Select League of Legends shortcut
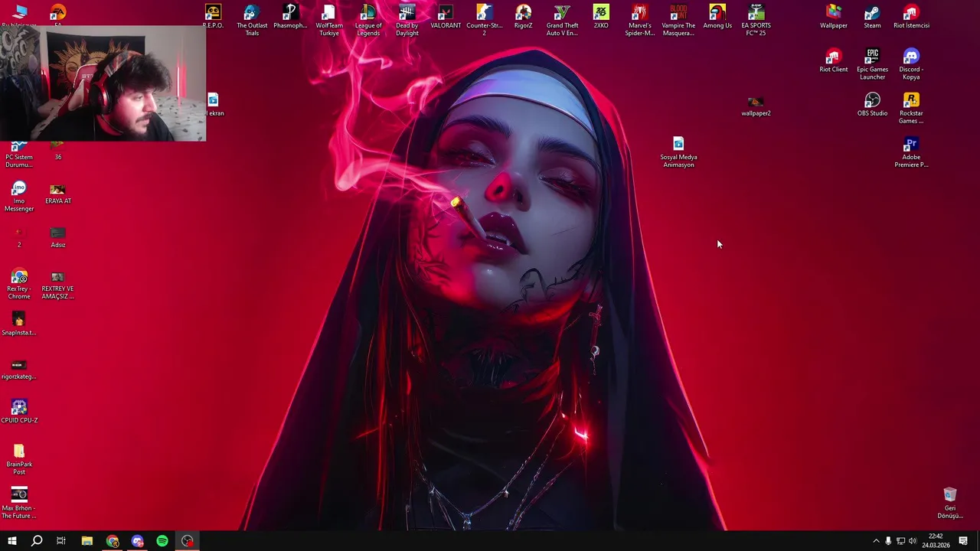This screenshot has height=551, width=980. point(368,20)
